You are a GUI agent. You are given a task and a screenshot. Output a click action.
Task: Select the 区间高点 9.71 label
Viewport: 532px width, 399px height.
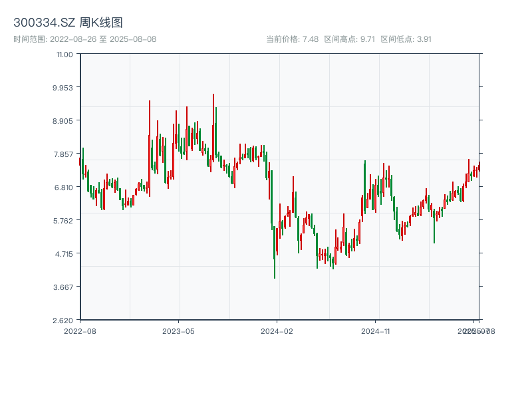[349, 39]
